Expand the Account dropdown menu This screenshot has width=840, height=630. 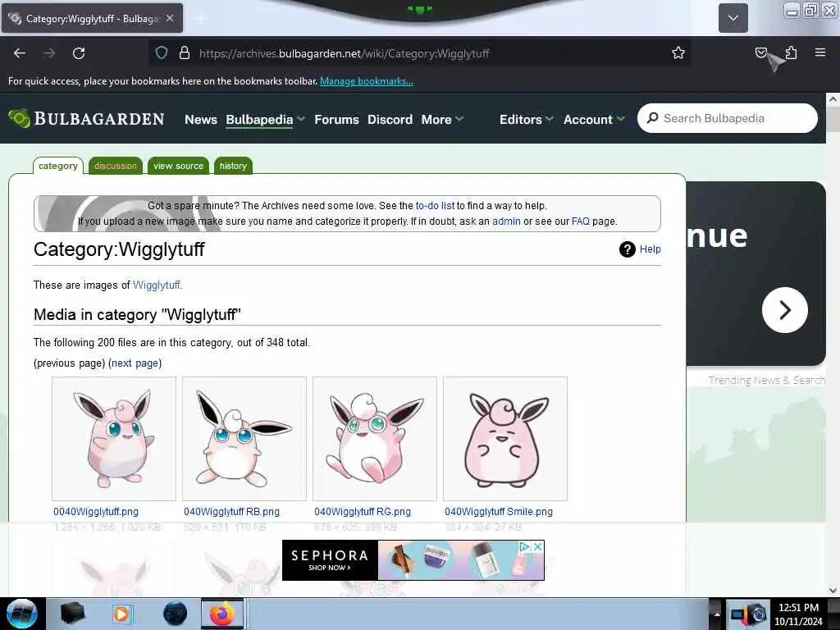point(620,119)
